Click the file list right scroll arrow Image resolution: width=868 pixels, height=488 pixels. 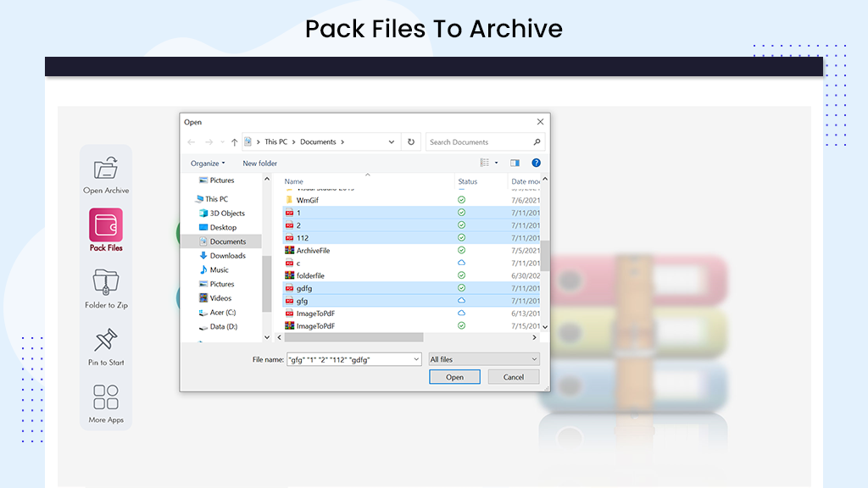pyautogui.click(x=534, y=337)
